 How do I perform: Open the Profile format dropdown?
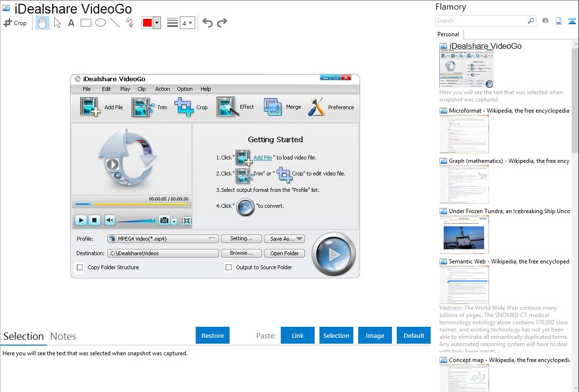tap(163, 239)
